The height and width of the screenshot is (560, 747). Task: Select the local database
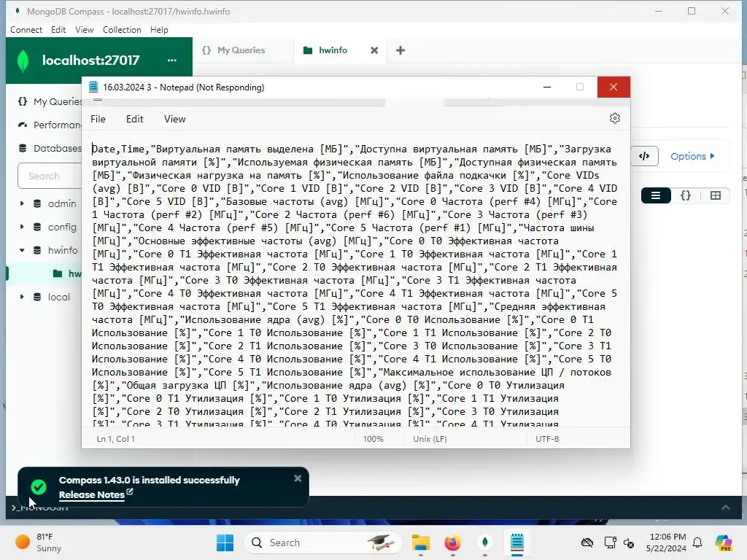(x=58, y=297)
